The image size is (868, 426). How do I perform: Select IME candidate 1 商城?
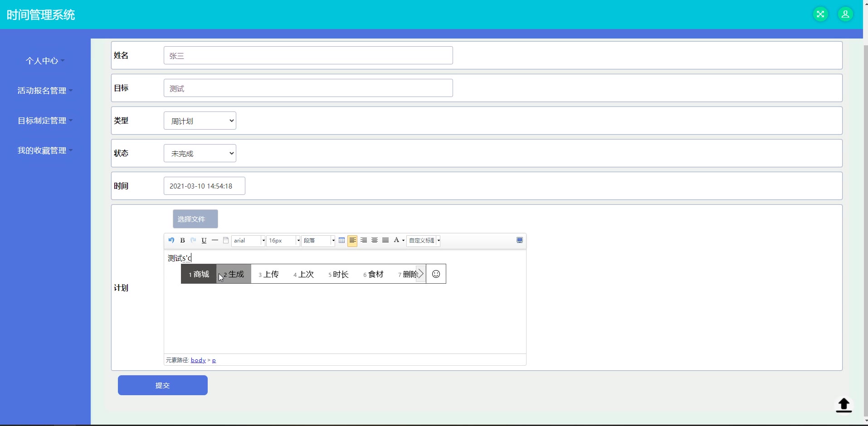coord(199,274)
